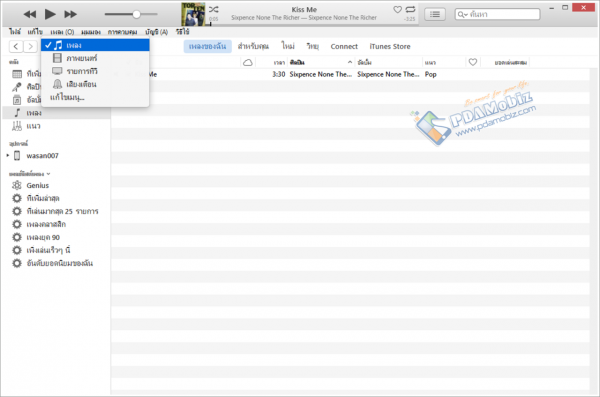Viewport: 600px width, 397px height.
Task: Open the search magnifier dropdown
Action: (463, 15)
